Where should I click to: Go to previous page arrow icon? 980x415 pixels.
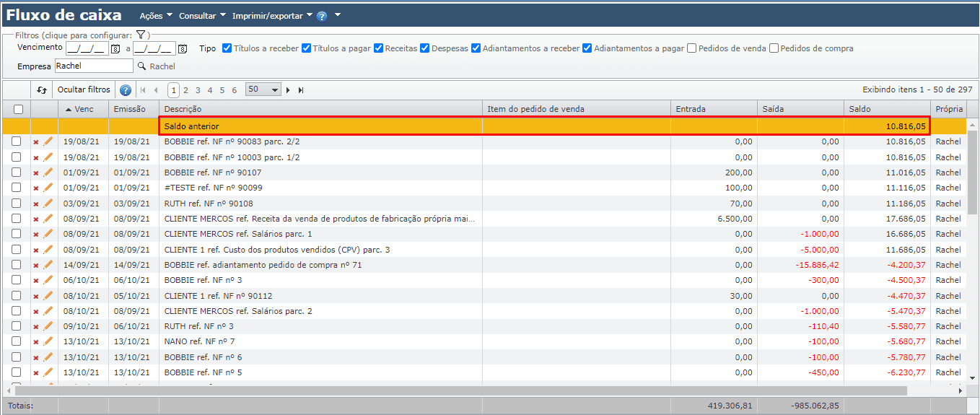point(156,90)
